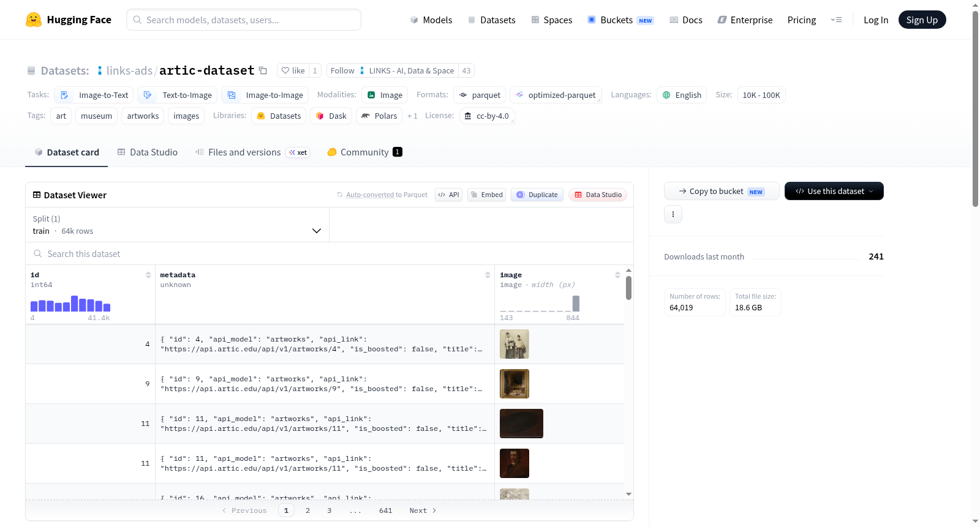Click Copy to bucket button
The image size is (980, 527).
[x=722, y=191]
